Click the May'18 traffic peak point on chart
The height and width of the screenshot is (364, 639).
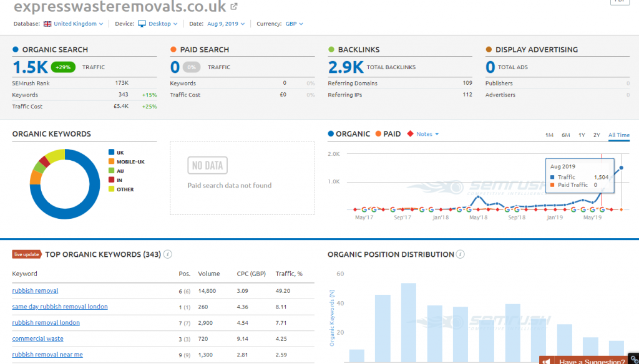[x=478, y=197]
